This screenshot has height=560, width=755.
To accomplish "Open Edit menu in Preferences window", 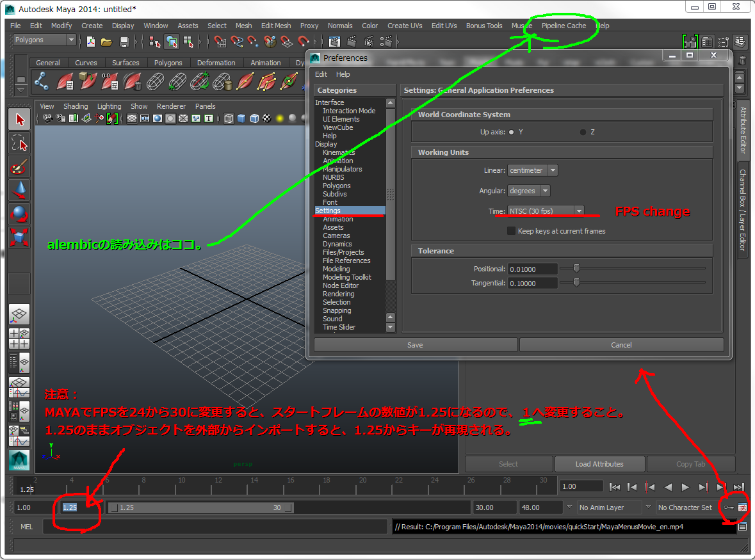I will tap(321, 74).
